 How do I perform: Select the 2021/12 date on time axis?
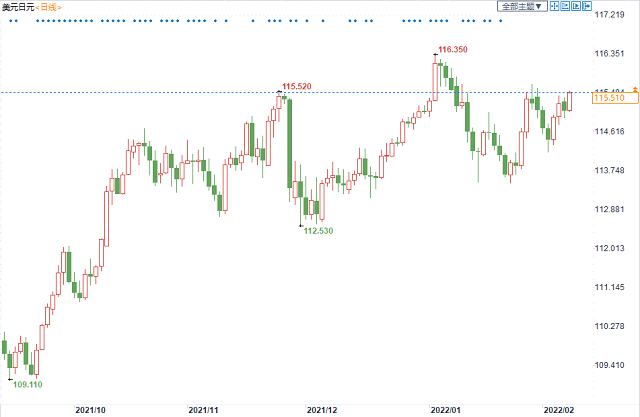click(322, 409)
